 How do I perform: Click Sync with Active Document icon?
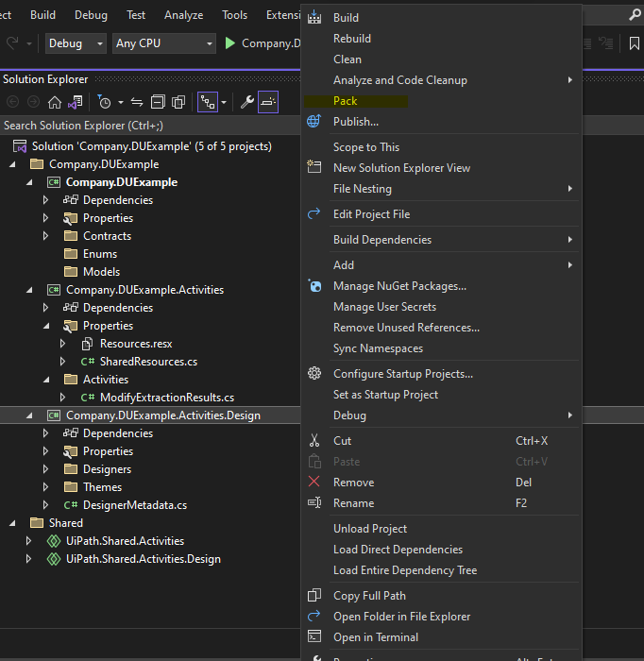point(137,102)
